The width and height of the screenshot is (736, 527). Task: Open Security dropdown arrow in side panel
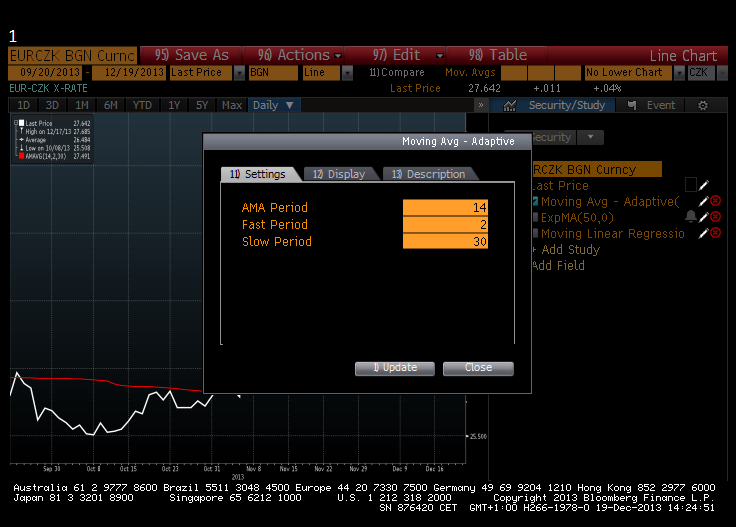[x=590, y=137]
